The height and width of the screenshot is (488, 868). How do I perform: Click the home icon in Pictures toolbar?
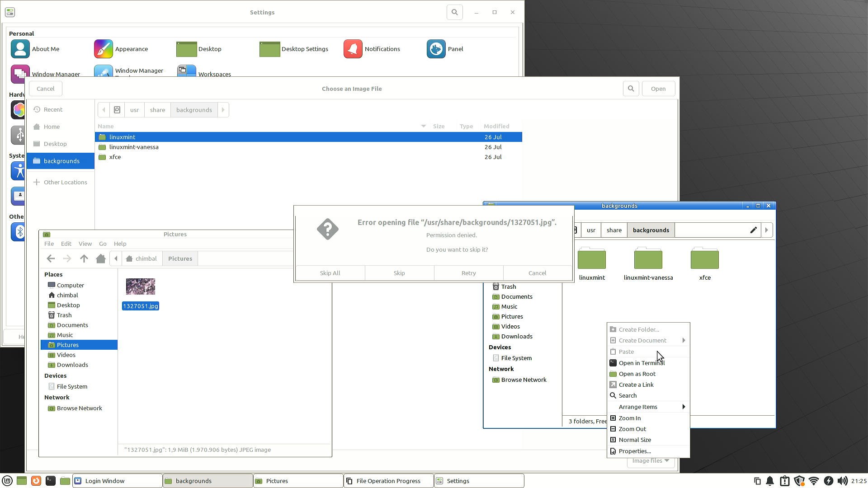101,258
